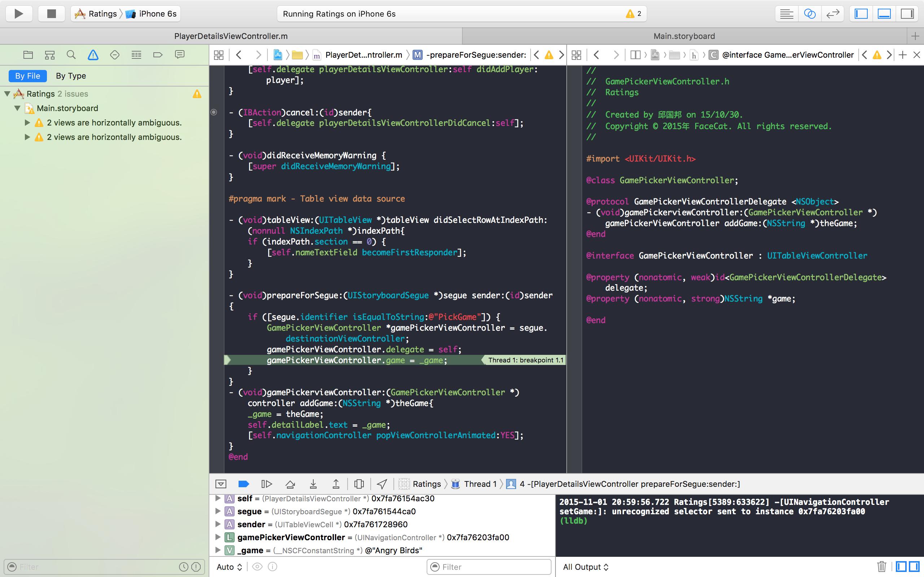Click the Stop button in toolbar

coord(51,14)
